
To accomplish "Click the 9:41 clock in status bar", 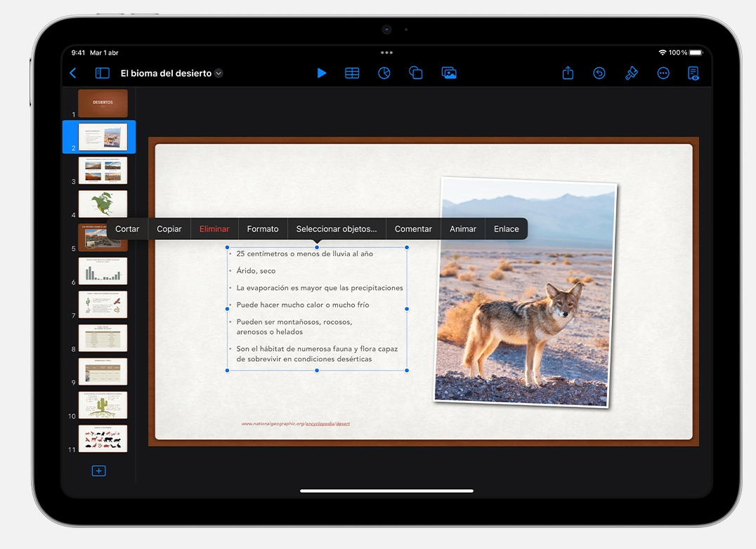I will [x=78, y=53].
